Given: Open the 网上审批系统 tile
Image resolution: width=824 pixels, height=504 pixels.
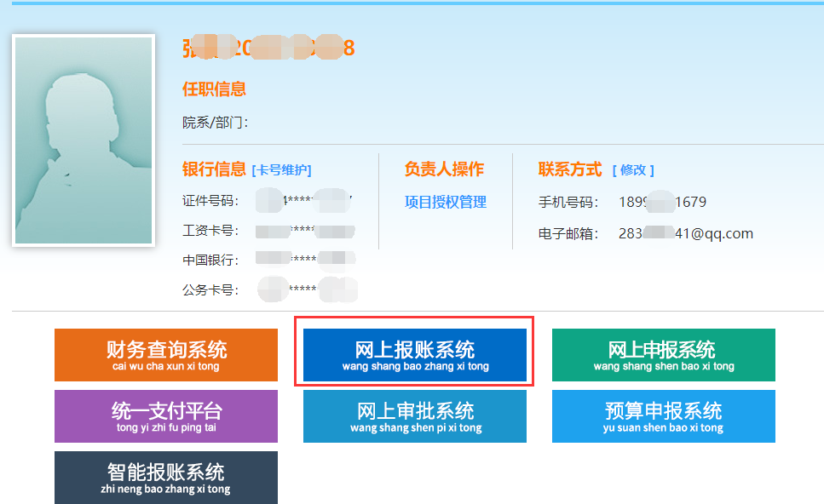Looking at the screenshot, I should click(415, 416).
